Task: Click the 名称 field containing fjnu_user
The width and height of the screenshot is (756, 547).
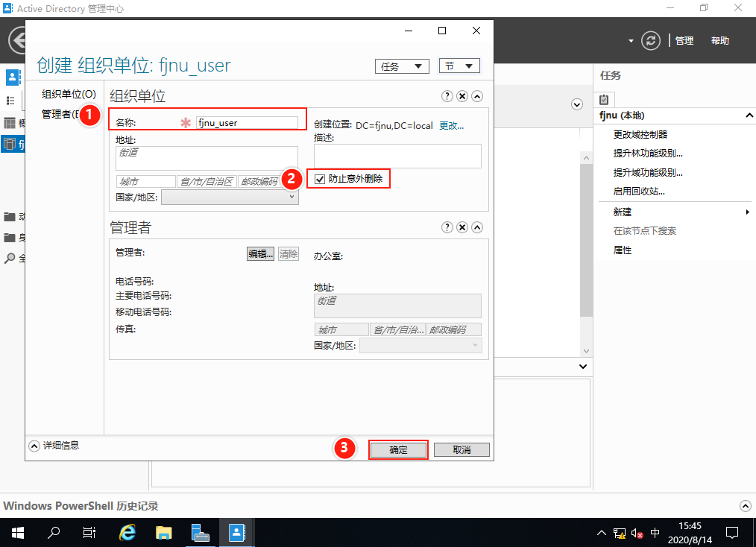Action: 247,122
